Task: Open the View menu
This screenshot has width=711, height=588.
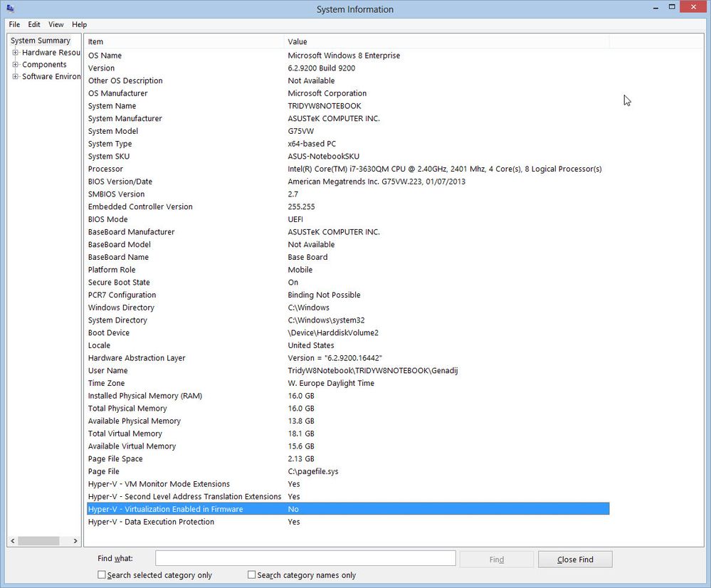Action: click(x=56, y=24)
